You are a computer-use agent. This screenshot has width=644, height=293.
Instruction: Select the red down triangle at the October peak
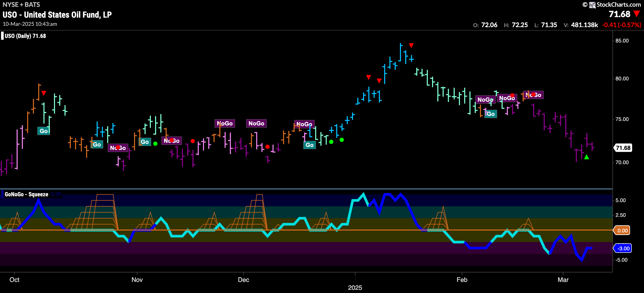click(44, 93)
